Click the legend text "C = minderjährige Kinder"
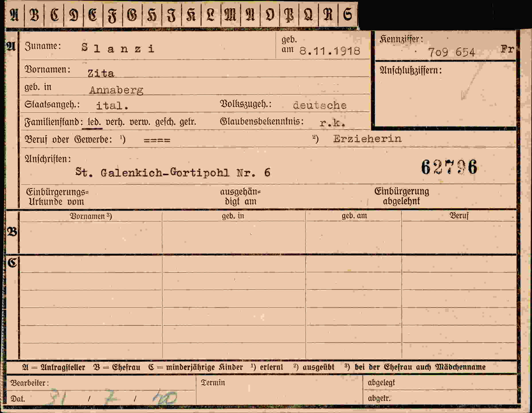The image size is (532, 413). pos(196,367)
